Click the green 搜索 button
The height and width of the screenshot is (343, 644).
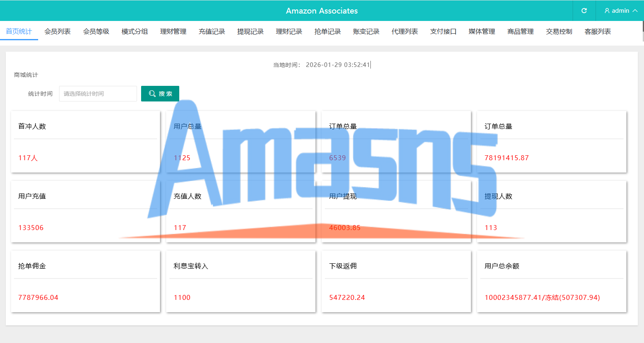coord(160,94)
